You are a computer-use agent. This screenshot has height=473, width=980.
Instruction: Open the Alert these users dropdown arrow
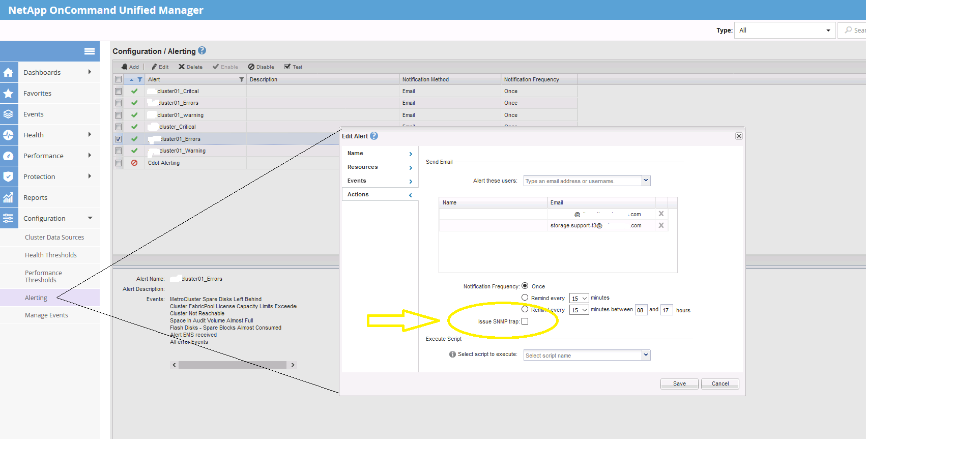click(646, 181)
